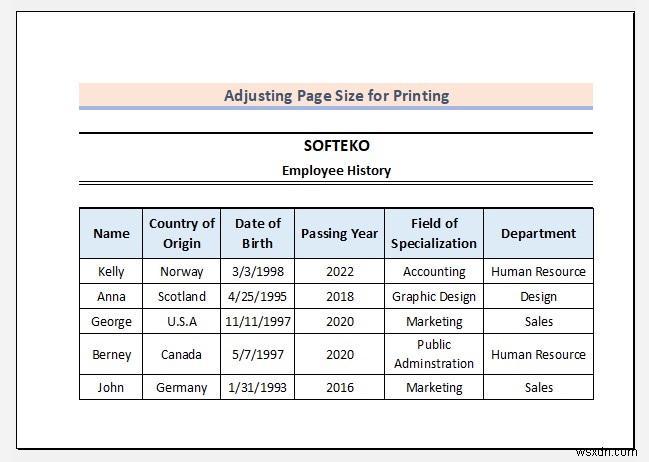Click the 'Passing Year' header cell
Screen dimensions: 649x462
[x=339, y=233]
